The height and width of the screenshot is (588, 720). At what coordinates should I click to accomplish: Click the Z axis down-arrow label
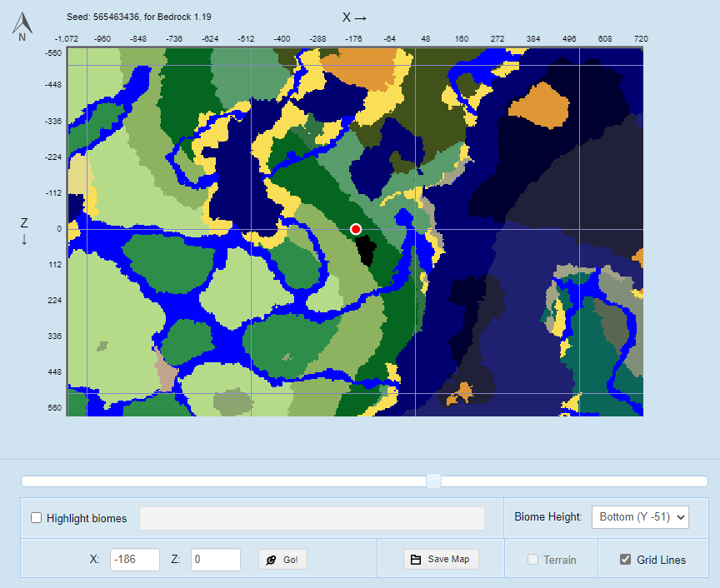pos(24,232)
